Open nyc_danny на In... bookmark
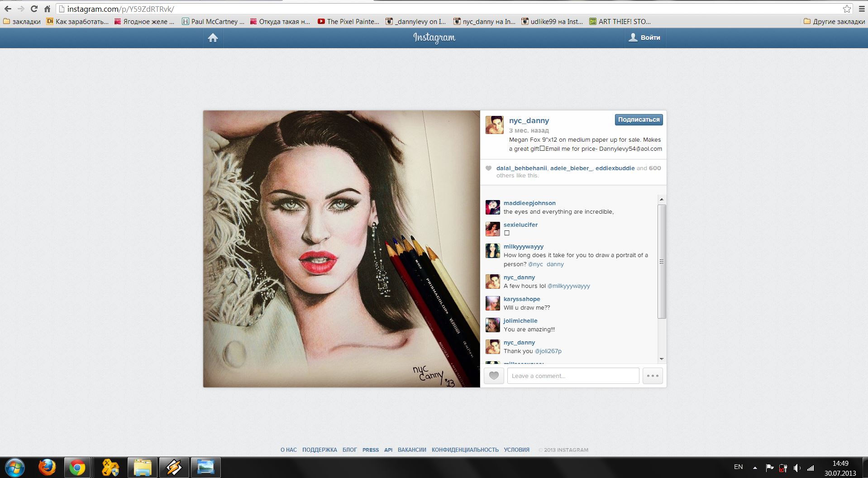 (x=484, y=21)
